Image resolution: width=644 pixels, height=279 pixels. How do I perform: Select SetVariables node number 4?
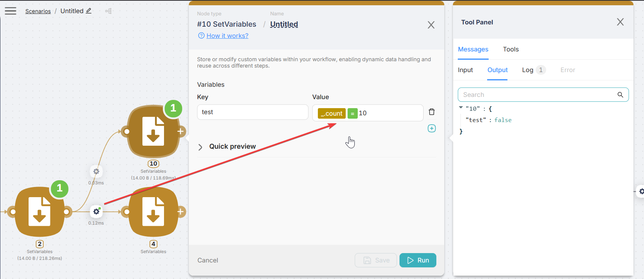point(153,212)
